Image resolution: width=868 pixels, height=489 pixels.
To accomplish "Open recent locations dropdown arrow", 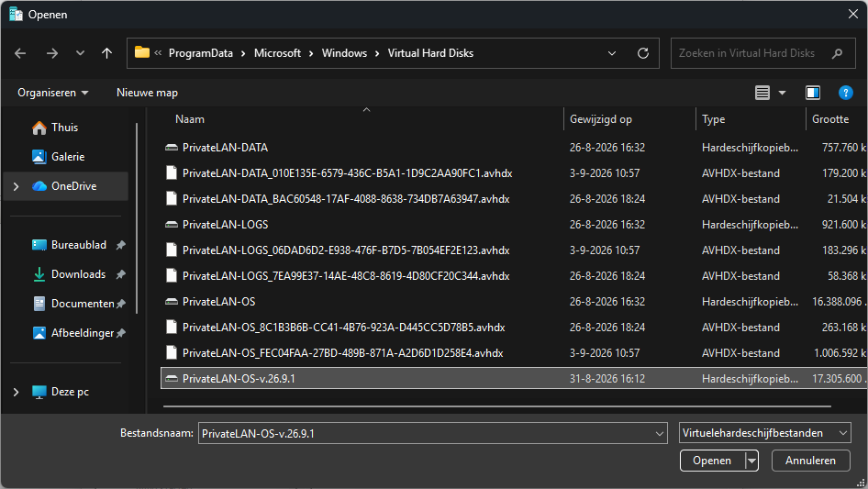I will [80, 53].
